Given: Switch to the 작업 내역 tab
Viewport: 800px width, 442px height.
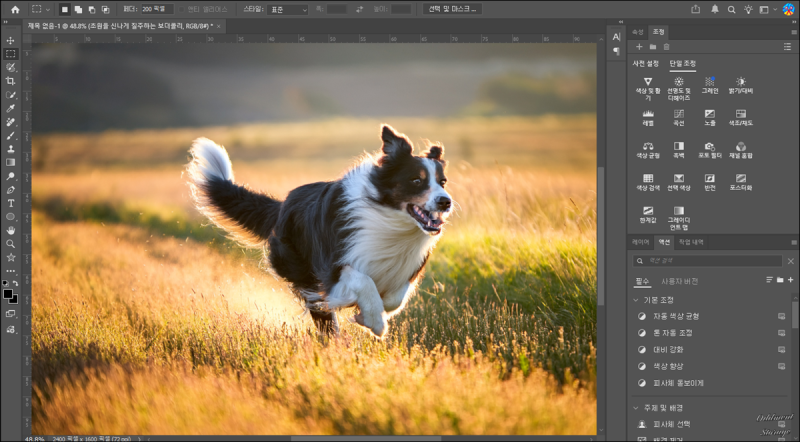Looking at the screenshot, I should [x=691, y=242].
